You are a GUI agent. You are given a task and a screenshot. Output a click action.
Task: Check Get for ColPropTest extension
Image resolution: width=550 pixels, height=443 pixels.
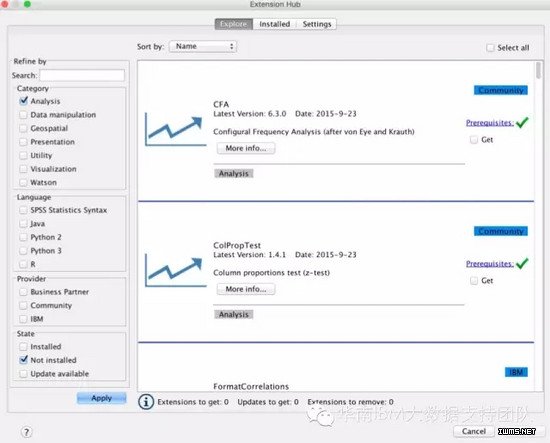click(x=474, y=281)
